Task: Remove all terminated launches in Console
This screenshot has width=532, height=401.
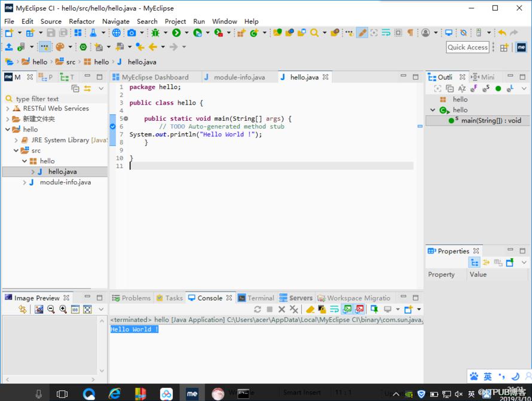Action: pyautogui.click(x=294, y=309)
